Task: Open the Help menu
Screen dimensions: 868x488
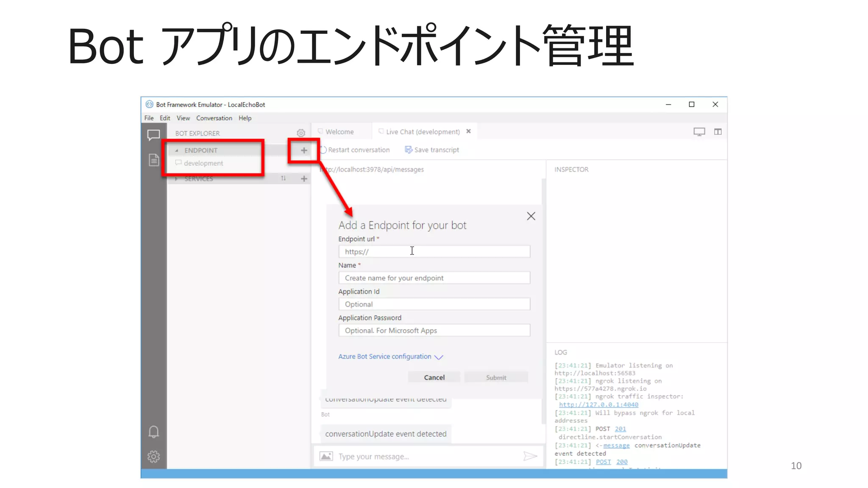Action: click(245, 118)
